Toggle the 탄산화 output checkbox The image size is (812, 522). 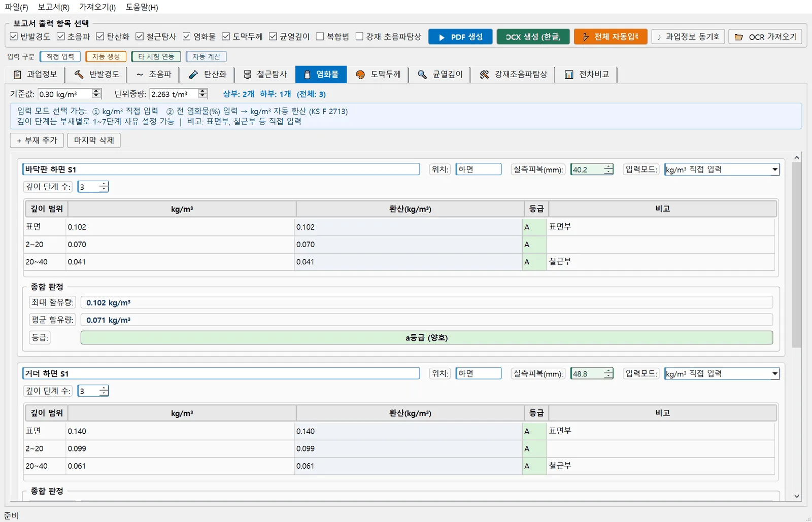(x=100, y=37)
